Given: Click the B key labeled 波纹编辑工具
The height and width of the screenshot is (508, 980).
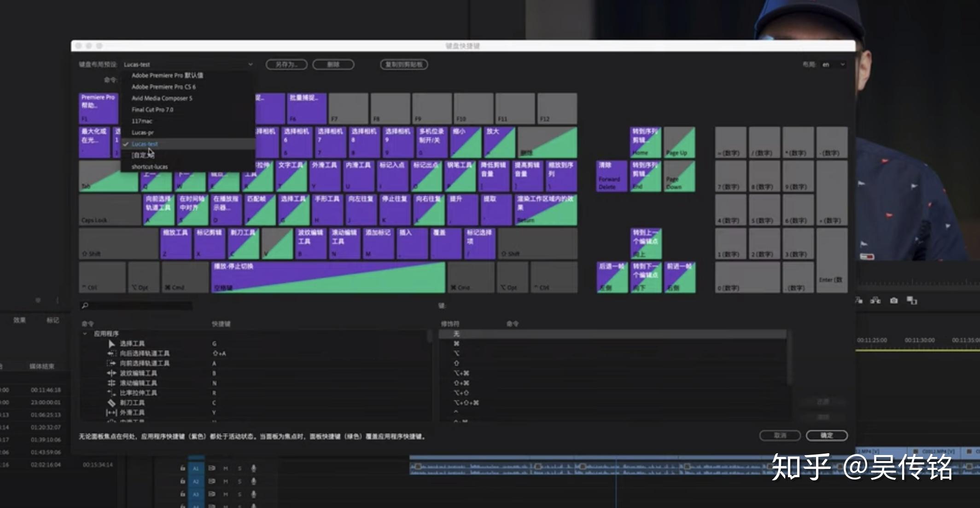Looking at the screenshot, I should click(x=311, y=244).
